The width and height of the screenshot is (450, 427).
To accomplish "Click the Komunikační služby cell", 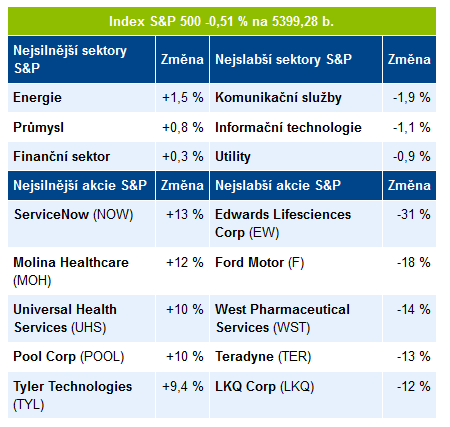I will click(296, 98).
